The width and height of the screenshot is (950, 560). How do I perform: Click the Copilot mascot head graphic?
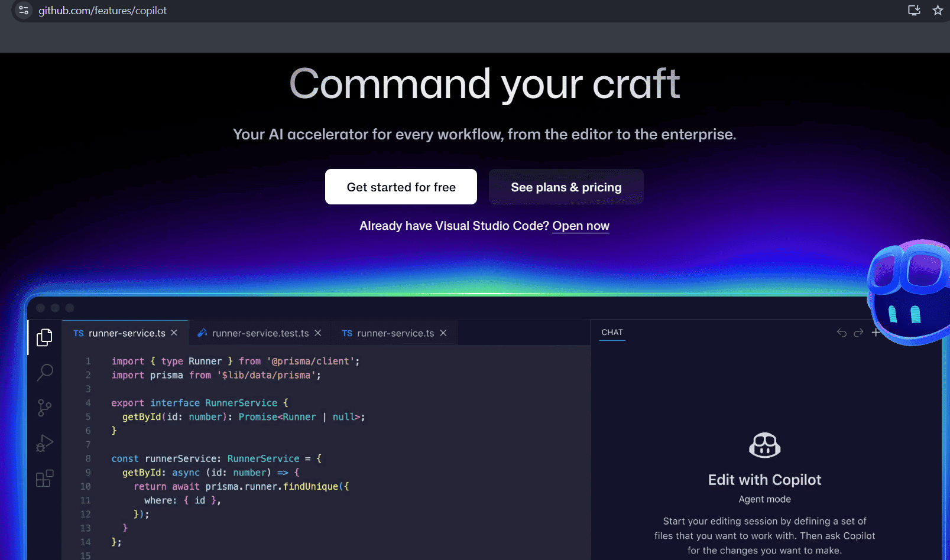pyautogui.click(x=909, y=292)
